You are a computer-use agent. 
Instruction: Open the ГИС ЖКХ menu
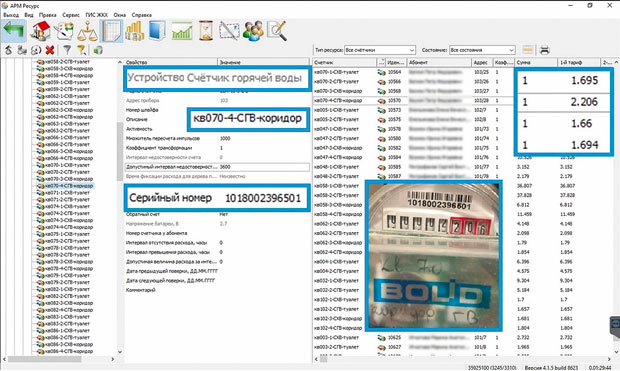pos(96,15)
